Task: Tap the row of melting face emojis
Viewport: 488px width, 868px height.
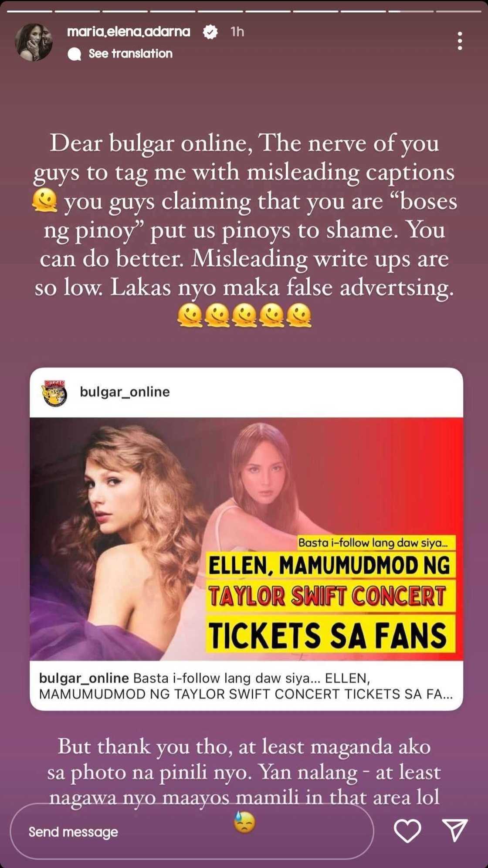Action: click(x=244, y=315)
